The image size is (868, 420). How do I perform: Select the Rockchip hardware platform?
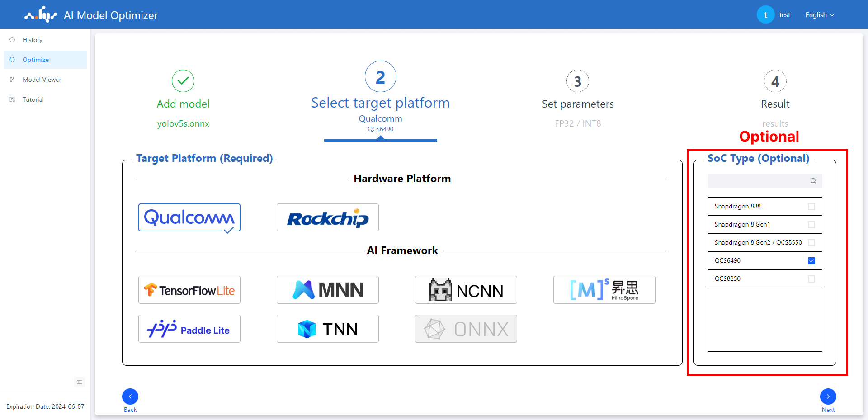click(327, 217)
